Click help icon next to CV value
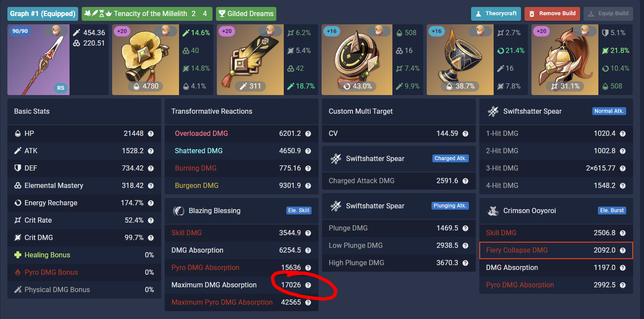The width and height of the screenshot is (644, 319). 465,134
